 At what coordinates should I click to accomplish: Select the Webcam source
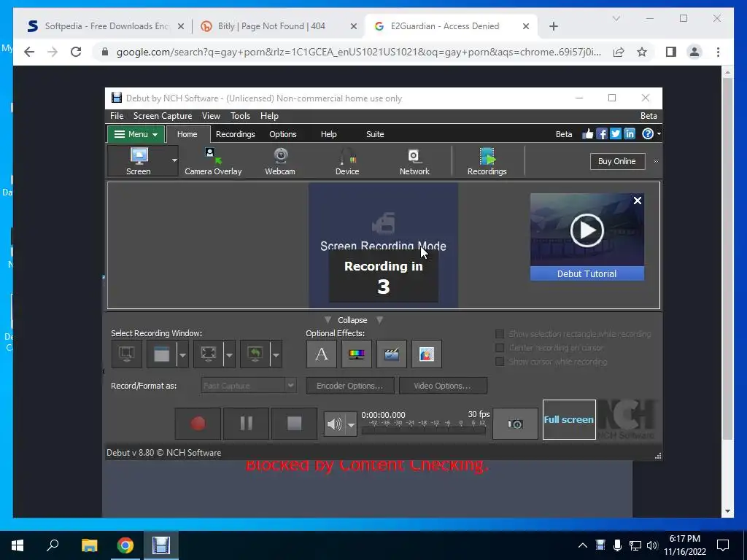click(280, 161)
